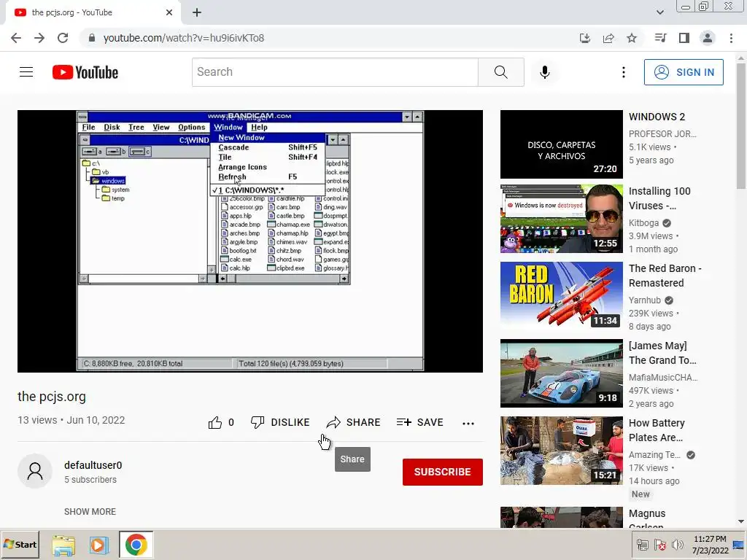The image size is (747, 560).
Task: Open Installing 100 Viruses thumbnail
Action: [561, 219]
